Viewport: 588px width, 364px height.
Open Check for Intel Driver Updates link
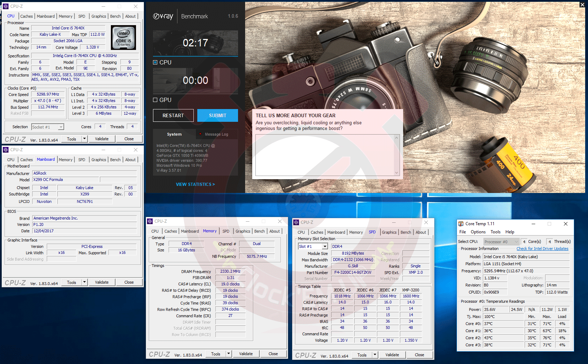click(x=542, y=249)
